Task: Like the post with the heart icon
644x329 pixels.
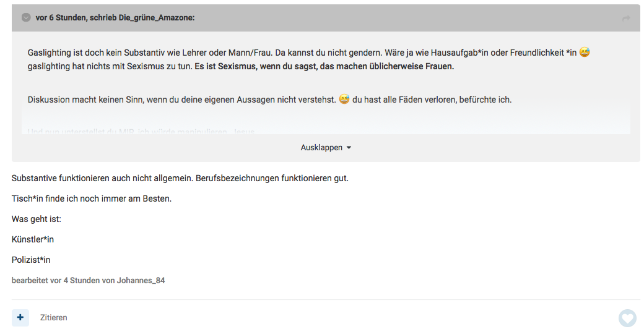Action: point(627,318)
